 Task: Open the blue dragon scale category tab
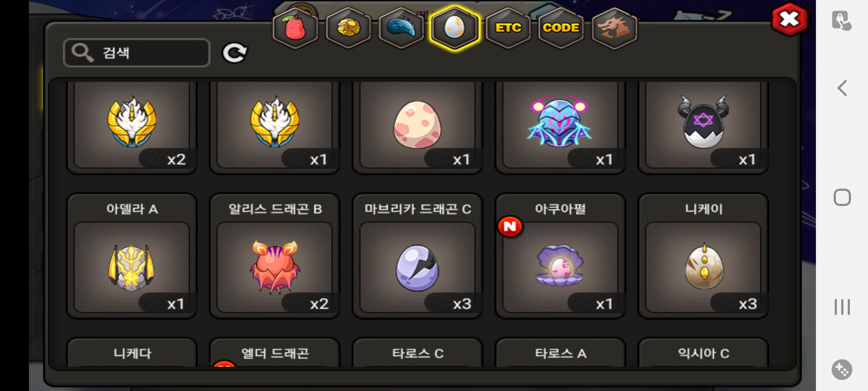401,28
